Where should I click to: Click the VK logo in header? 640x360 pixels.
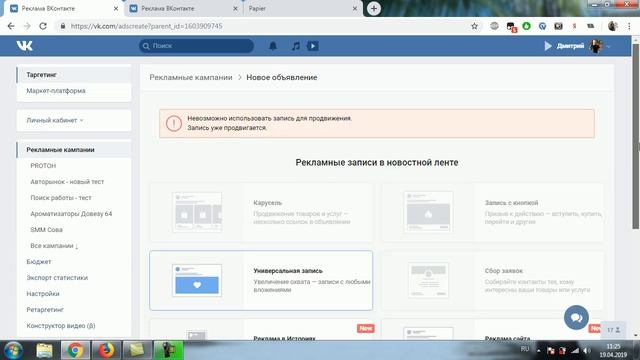click(24, 46)
